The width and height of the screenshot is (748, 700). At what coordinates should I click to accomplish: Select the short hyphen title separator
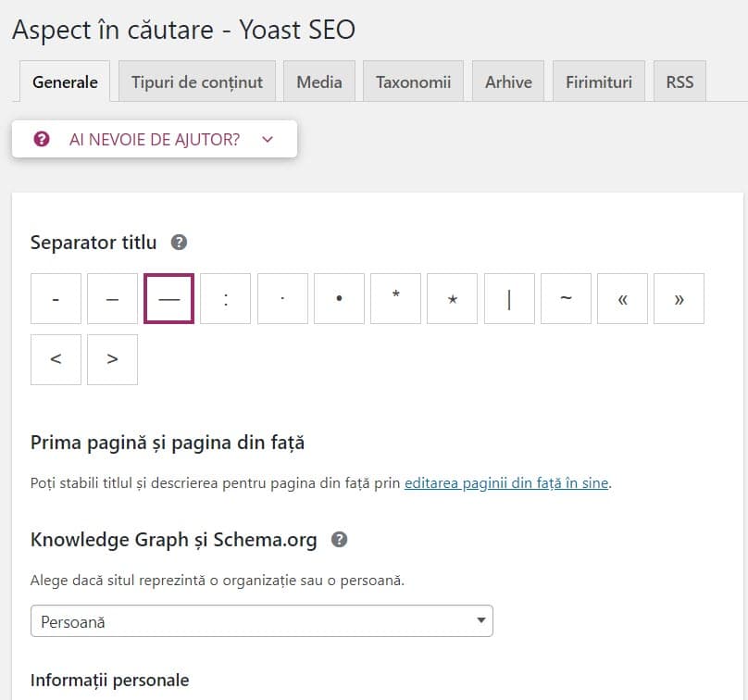56,298
